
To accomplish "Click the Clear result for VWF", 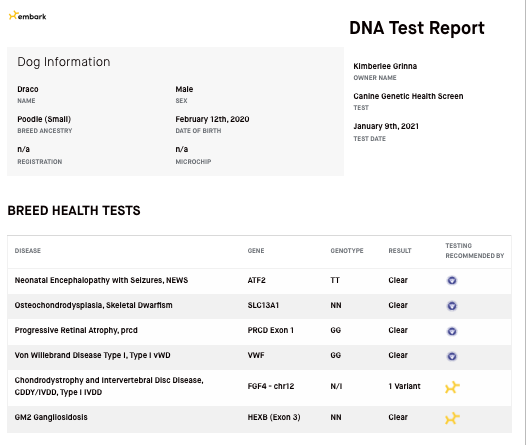I will click(x=398, y=355).
